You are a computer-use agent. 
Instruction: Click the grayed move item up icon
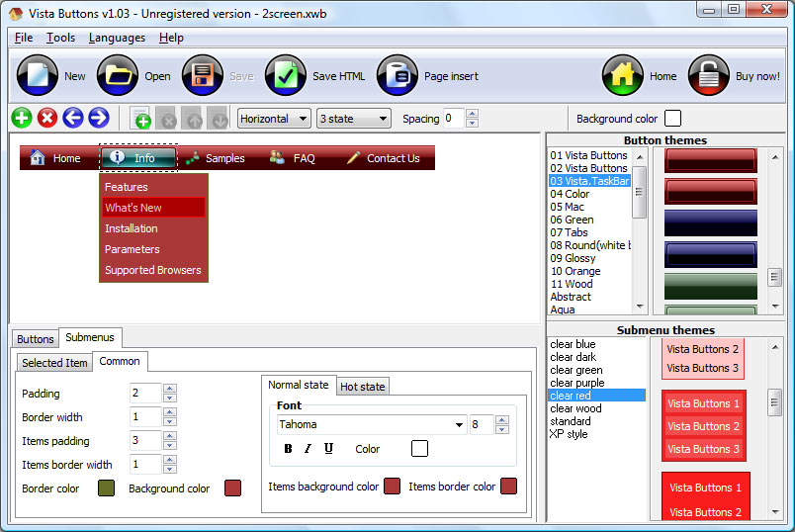tap(192, 118)
